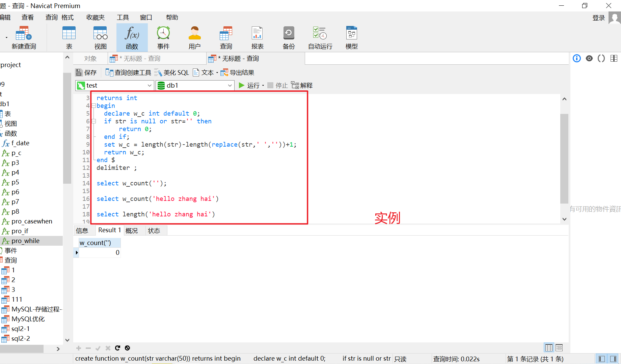Open the 工具 menu
621x364 pixels.
(x=123, y=17)
